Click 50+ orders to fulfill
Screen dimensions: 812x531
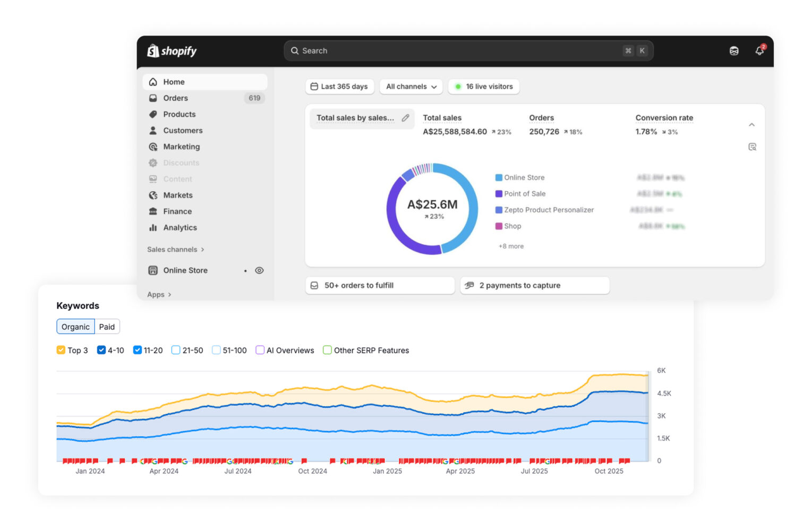[379, 285]
